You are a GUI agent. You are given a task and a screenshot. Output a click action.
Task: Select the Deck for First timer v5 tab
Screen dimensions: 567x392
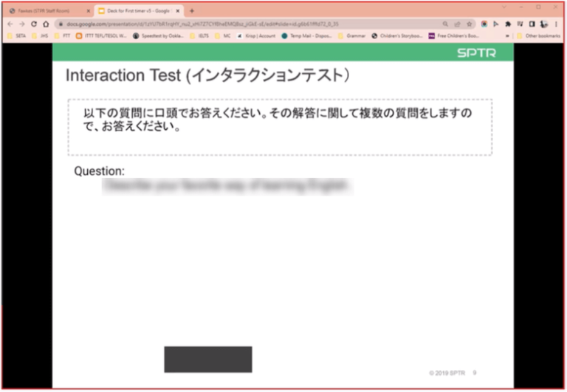(140, 11)
